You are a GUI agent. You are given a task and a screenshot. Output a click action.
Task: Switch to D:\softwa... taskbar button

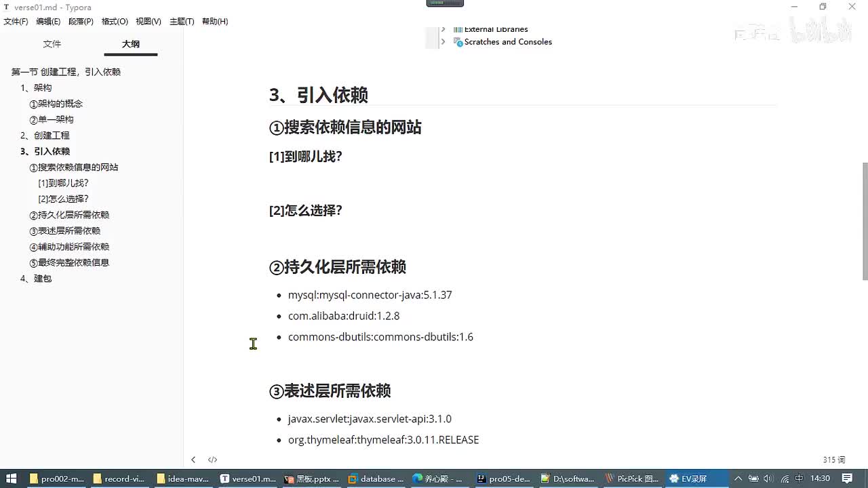click(x=567, y=479)
